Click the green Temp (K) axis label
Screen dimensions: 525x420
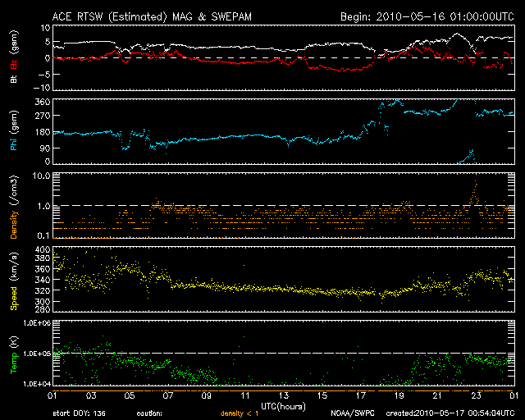click(13, 355)
